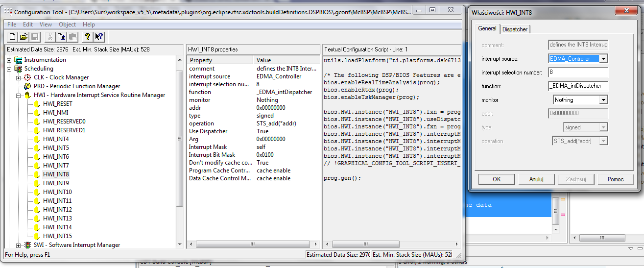Screen dimensions: 644x268
Task: Select the HWI_INT9 tree item
Action: [56, 183]
